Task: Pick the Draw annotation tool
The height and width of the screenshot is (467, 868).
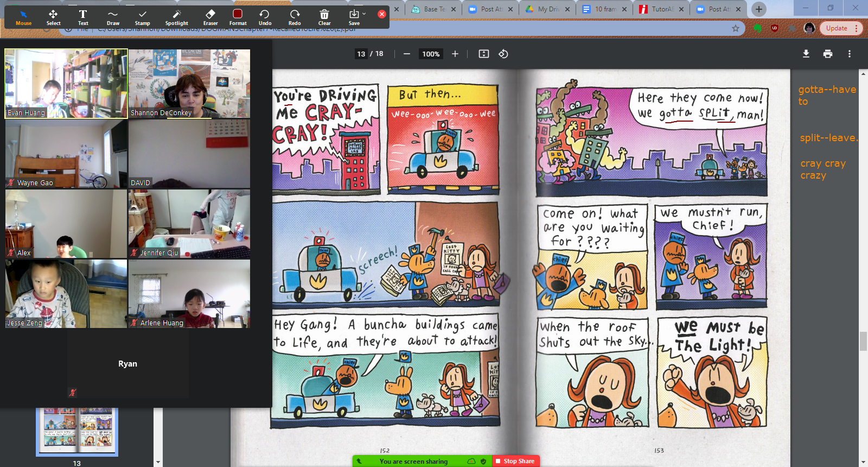Action: (x=113, y=17)
